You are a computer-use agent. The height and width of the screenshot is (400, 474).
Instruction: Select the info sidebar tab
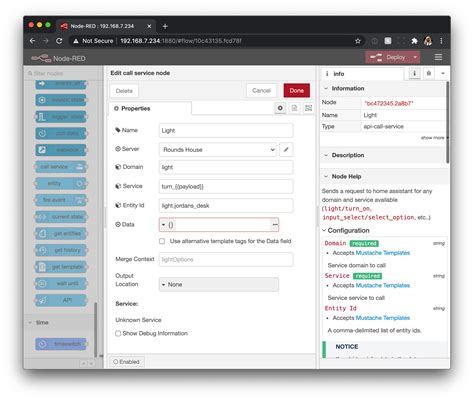(x=363, y=74)
